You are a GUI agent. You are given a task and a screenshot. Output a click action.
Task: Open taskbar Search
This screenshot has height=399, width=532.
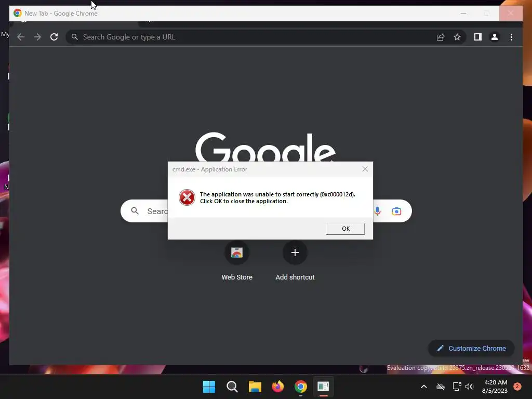point(232,387)
